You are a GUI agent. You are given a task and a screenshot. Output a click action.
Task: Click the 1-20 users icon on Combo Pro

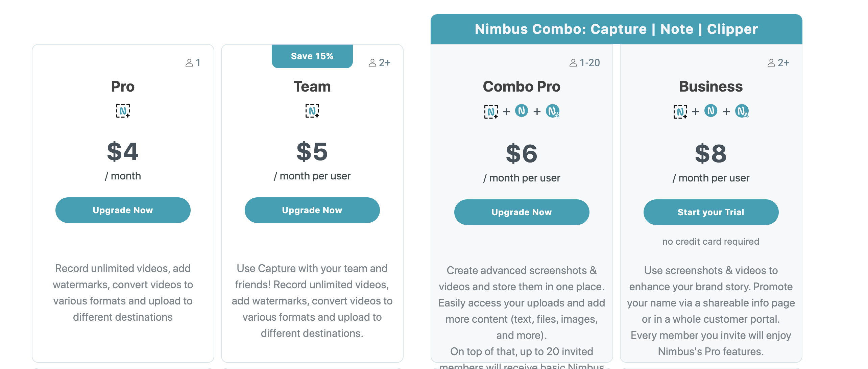(x=584, y=62)
